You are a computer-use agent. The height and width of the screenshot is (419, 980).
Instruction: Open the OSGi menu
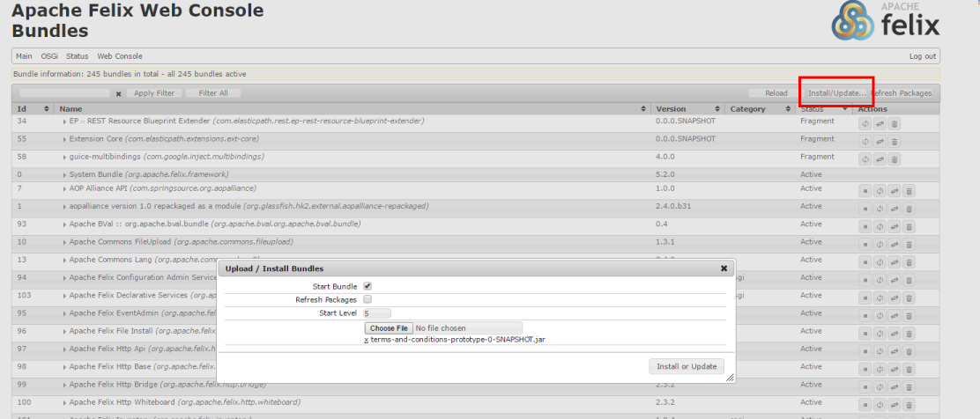pos(49,56)
